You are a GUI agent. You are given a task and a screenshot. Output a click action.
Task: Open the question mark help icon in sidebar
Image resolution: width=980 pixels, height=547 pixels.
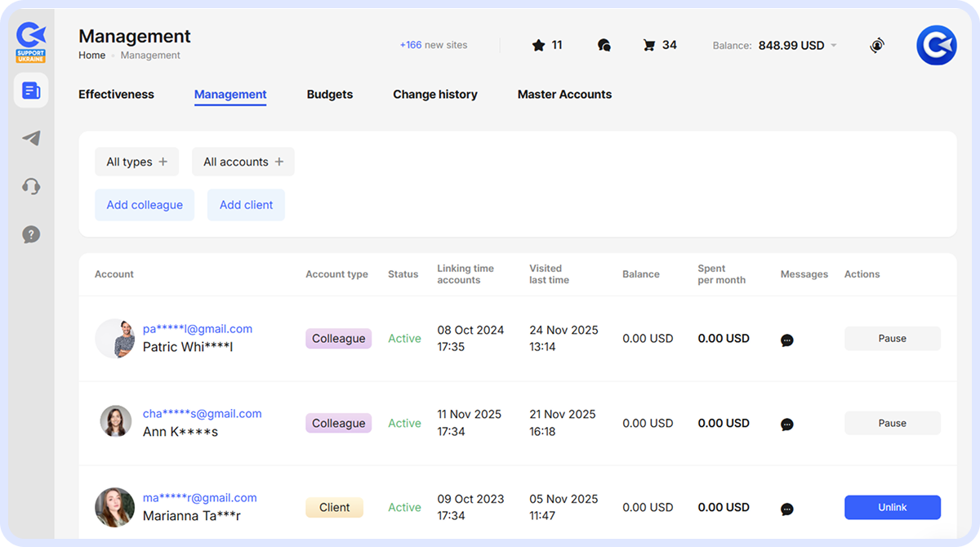tap(30, 234)
